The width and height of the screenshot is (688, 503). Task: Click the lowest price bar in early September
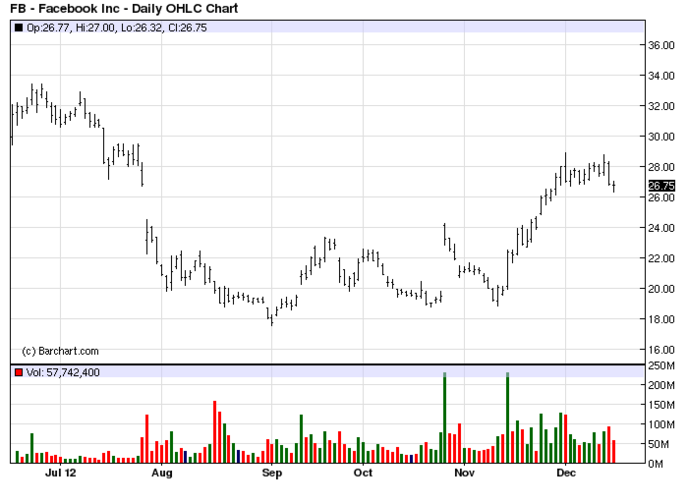[x=271, y=318]
